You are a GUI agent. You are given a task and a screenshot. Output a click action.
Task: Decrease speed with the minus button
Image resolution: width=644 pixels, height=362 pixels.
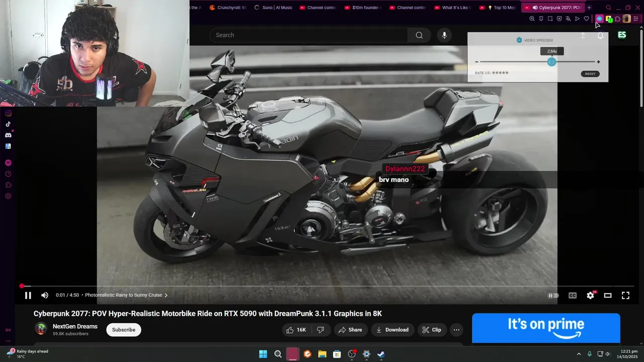[x=476, y=62]
